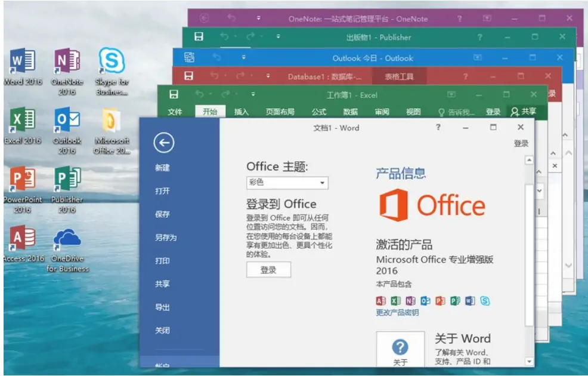
Task: Select the Access icon under 本产品包含
Action: (381, 301)
